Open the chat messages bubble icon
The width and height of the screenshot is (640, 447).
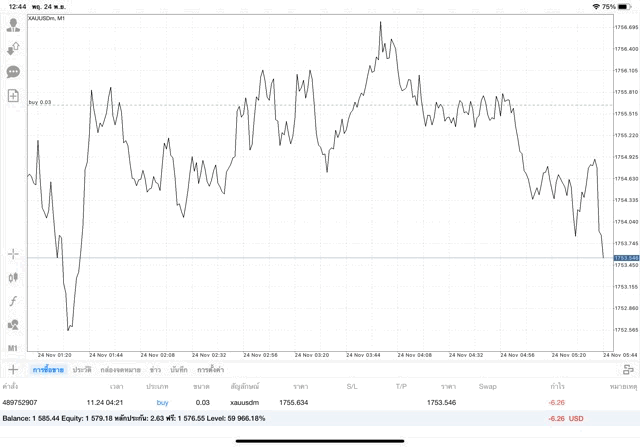coord(13,72)
